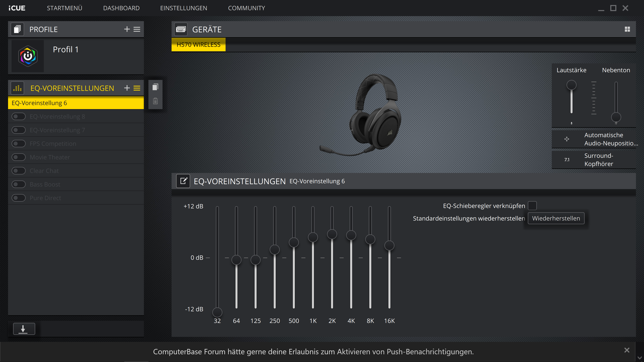Copy the selected EQ preset

point(155,87)
